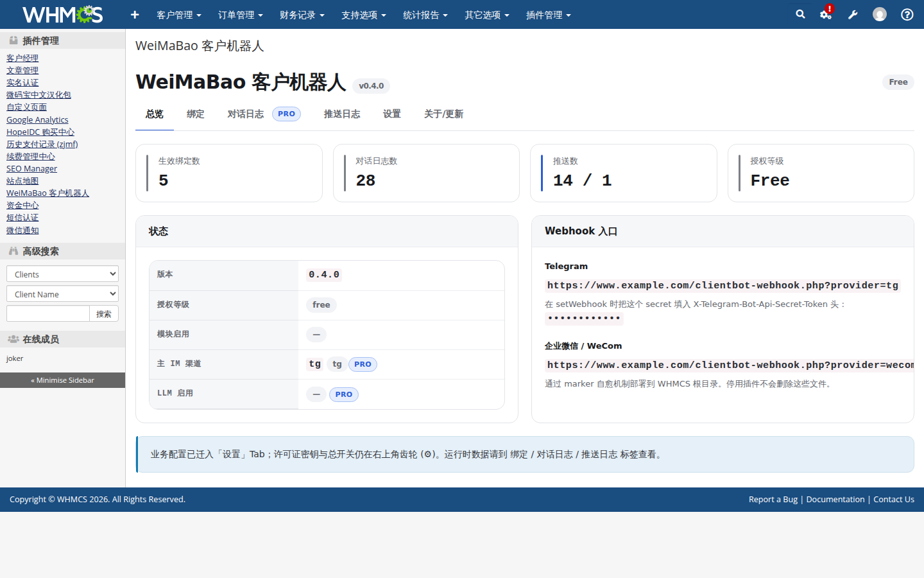The width and height of the screenshot is (924, 578).
Task: Open the help question mark icon
Action: click(907, 14)
